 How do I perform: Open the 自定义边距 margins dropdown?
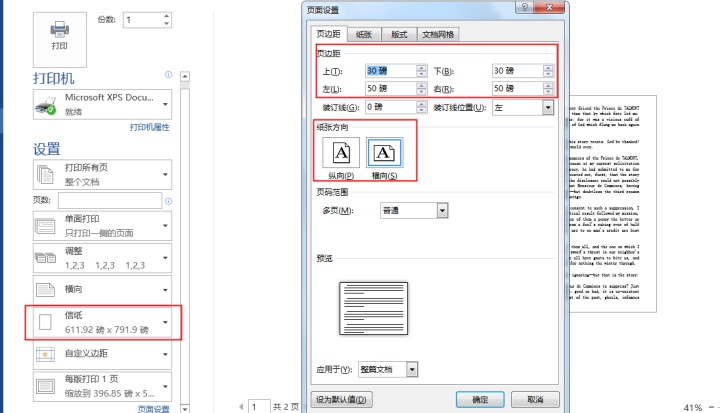[x=102, y=354]
